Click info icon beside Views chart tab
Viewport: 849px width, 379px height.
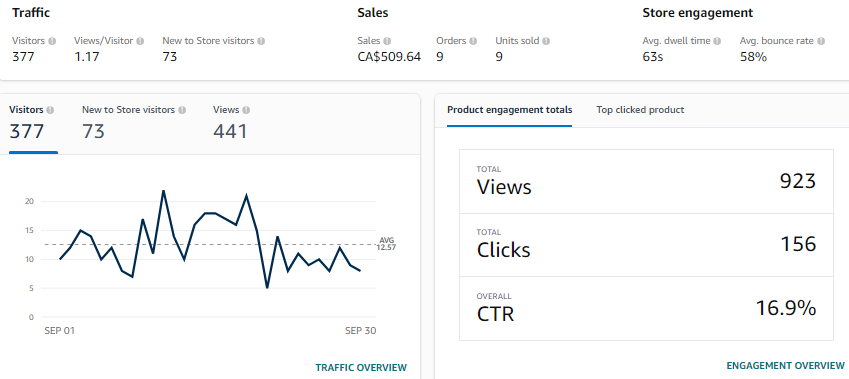click(x=246, y=110)
